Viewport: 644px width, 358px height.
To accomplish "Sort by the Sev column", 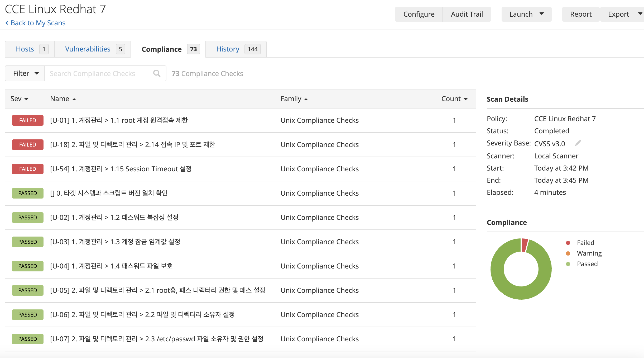I will pyautogui.click(x=19, y=99).
